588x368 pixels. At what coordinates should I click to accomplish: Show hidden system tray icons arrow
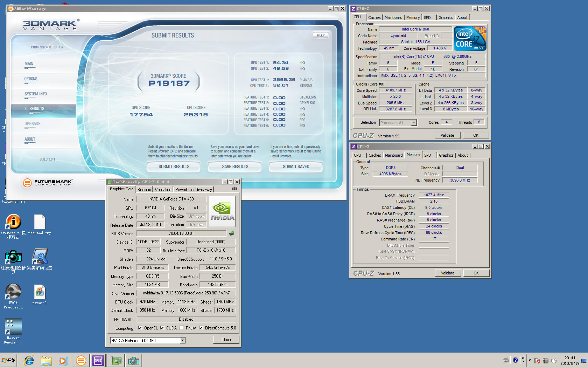(530, 360)
